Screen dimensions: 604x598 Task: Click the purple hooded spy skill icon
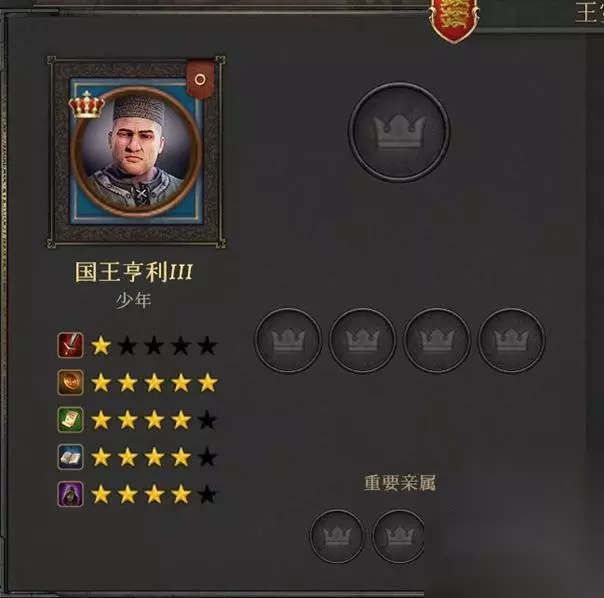[x=70, y=494]
